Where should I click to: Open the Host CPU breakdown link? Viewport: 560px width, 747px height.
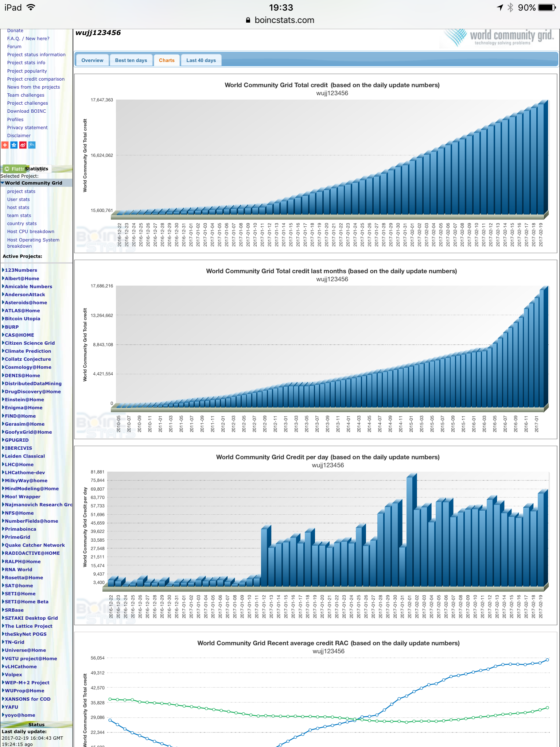tap(31, 231)
